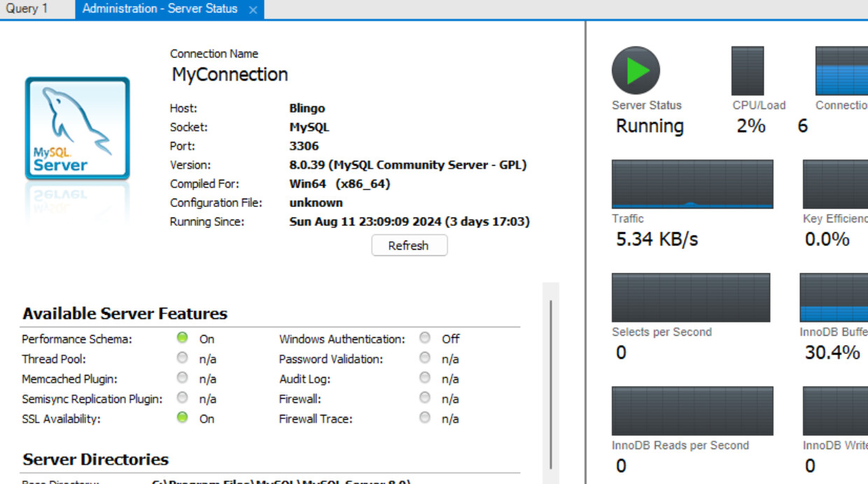
Task: Click the InnoDB Writes per Second graph
Action: point(835,411)
